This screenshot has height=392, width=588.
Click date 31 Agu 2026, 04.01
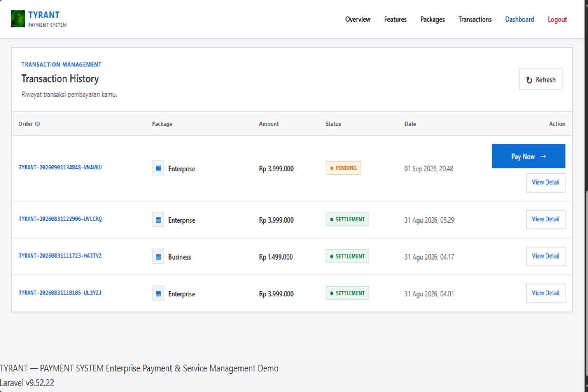point(429,294)
